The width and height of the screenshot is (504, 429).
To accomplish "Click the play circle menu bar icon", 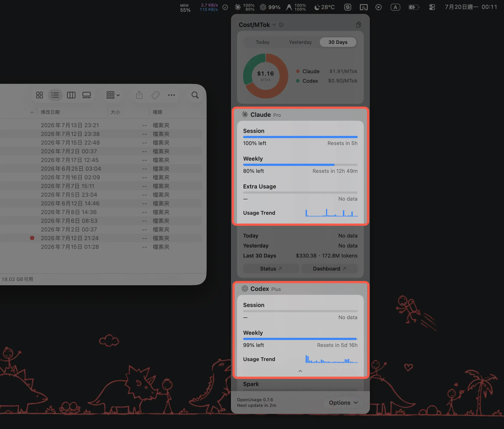I will tap(378, 7).
